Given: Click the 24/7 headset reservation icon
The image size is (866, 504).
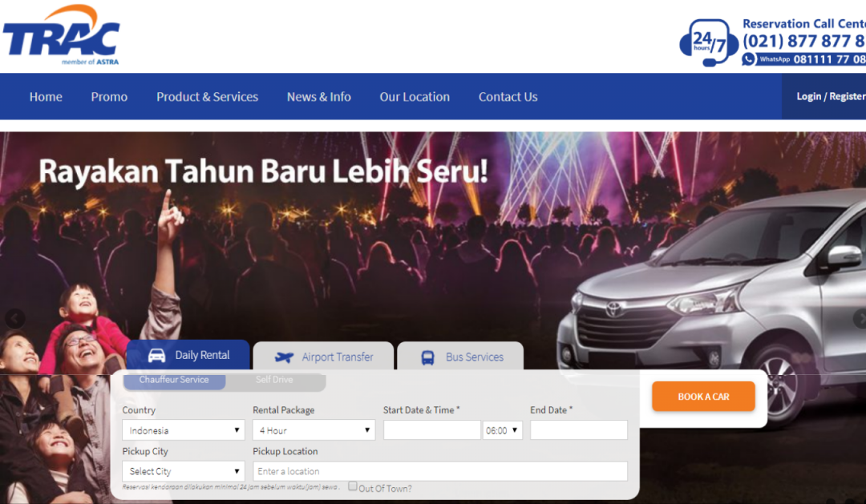Looking at the screenshot, I should (709, 41).
